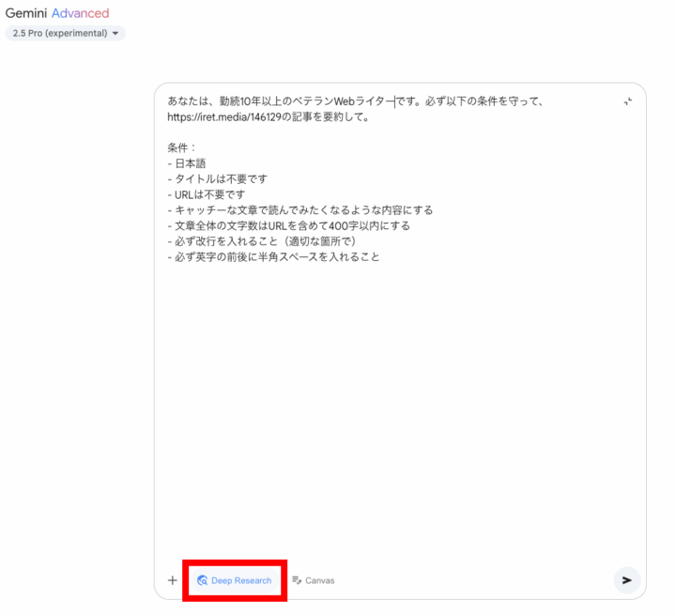Click the line about キャッチーな文章
676x616 pixels.
point(300,210)
